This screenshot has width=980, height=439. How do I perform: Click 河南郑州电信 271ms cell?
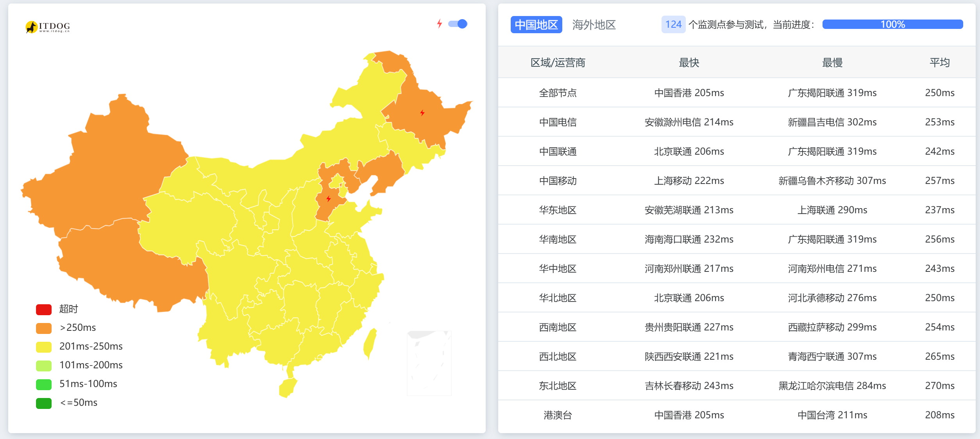(832, 268)
